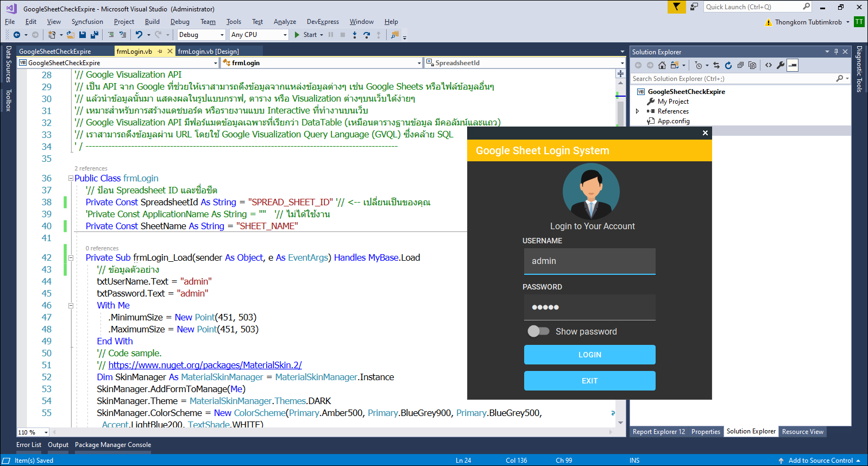Click the Add to Source Control arrow icon
This screenshot has height=466, width=868.
click(781, 461)
